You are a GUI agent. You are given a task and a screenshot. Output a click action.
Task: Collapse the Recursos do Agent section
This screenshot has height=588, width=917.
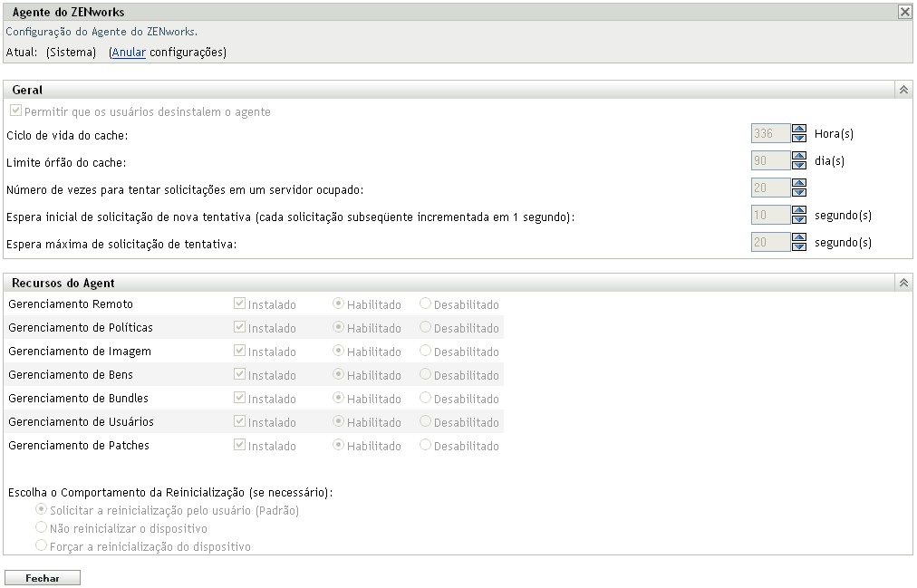903,283
